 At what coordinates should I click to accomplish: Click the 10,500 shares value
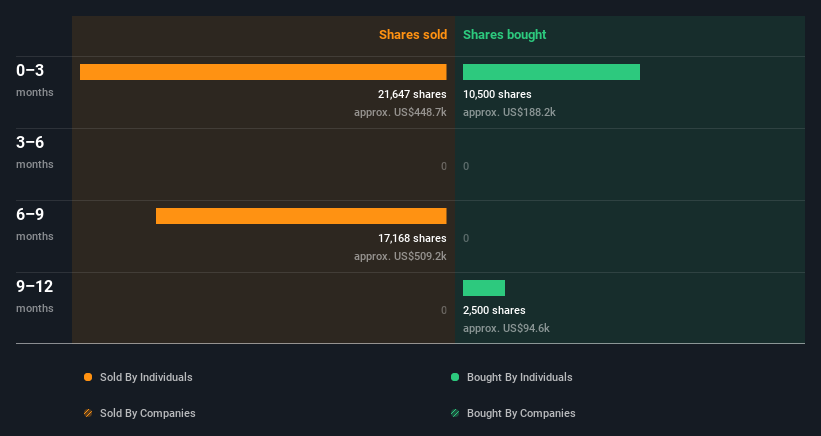497,94
